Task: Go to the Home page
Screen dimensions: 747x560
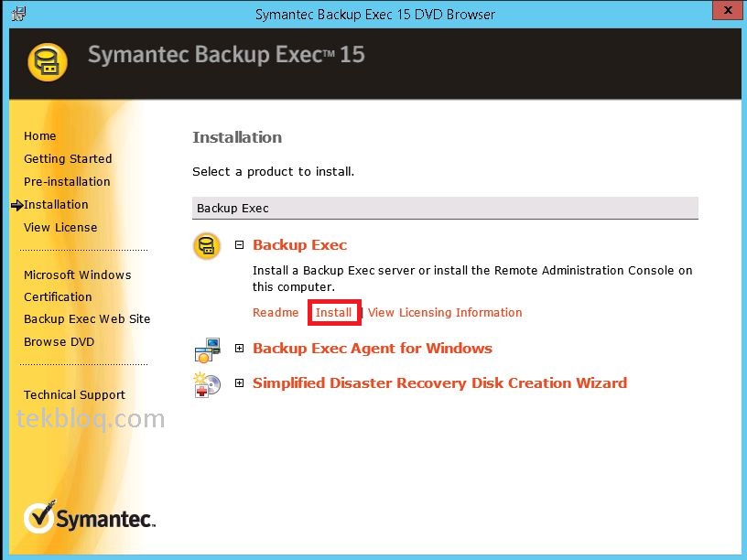Action: coord(40,136)
